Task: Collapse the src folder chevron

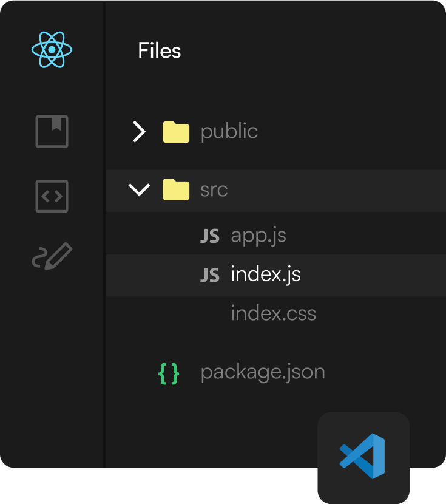Action: point(140,190)
